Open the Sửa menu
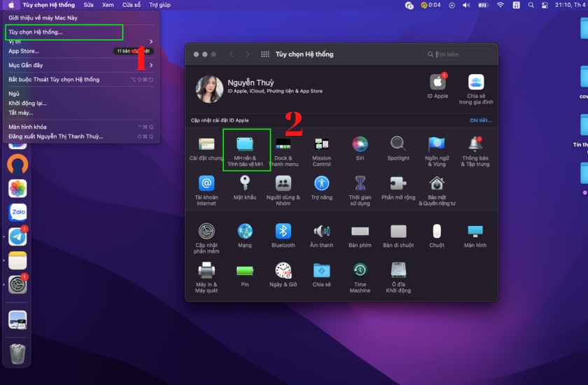This screenshot has height=385, width=588. (x=88, y=5)
